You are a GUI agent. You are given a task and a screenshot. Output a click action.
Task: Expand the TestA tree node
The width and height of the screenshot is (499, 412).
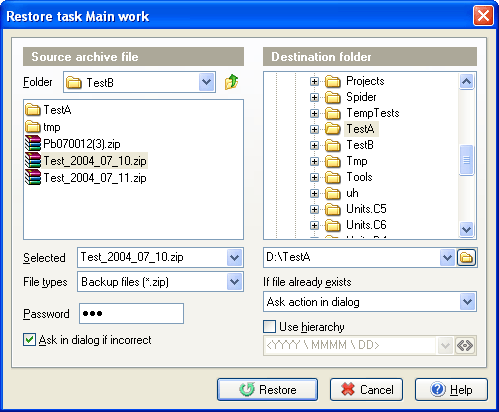pyautogui.click(x=314, y=129)
